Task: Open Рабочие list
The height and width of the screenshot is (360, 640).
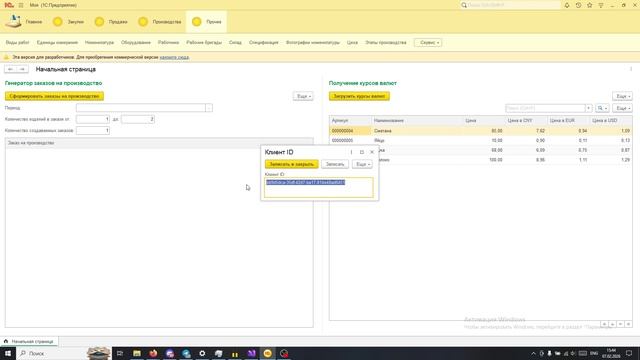Action: (168, 42)
